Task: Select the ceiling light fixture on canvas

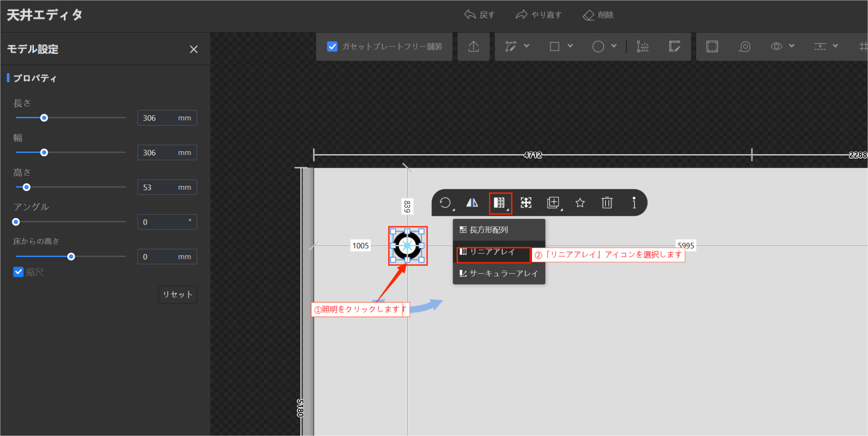Action: click(408, 246)
